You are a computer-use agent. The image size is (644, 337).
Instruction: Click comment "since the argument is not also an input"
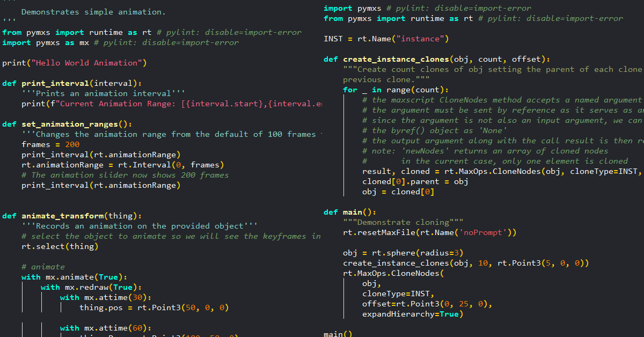502,120
